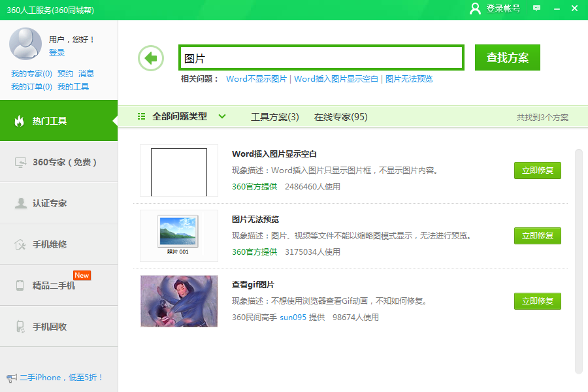Open the 我的工具 link
The image size is (588, 392).
click(x=73, y=87)
